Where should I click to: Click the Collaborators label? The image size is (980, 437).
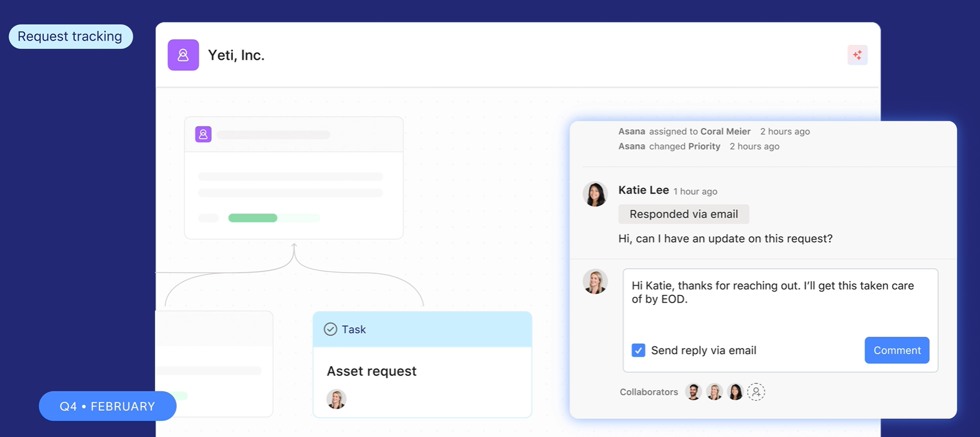[x=649, y=392]
